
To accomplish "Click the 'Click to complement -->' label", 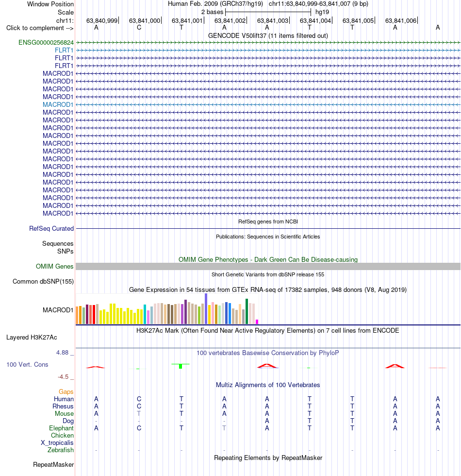I will click(40, 28).
